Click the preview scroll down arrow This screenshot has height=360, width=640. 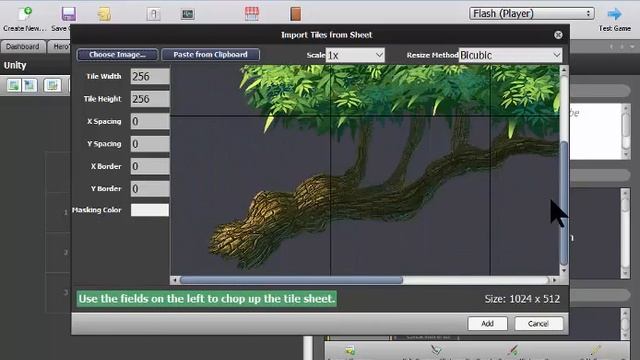click(564, 271)
